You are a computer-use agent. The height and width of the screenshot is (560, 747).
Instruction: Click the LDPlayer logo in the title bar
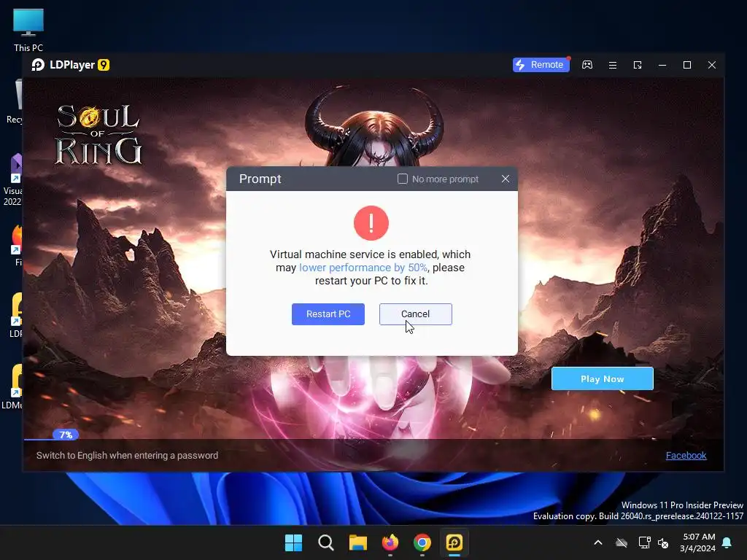click(71, 65)
